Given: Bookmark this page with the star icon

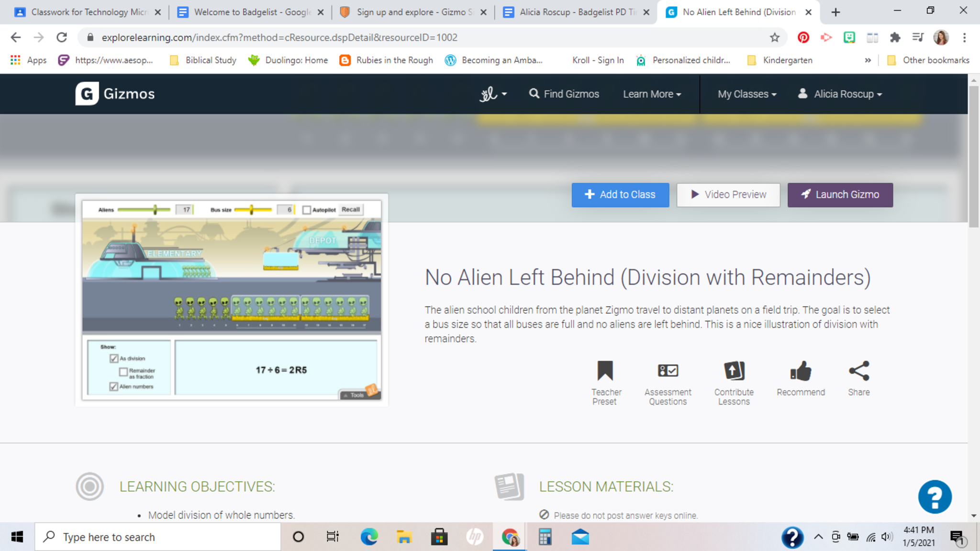Looking at the screenshot, I should 775,37.
